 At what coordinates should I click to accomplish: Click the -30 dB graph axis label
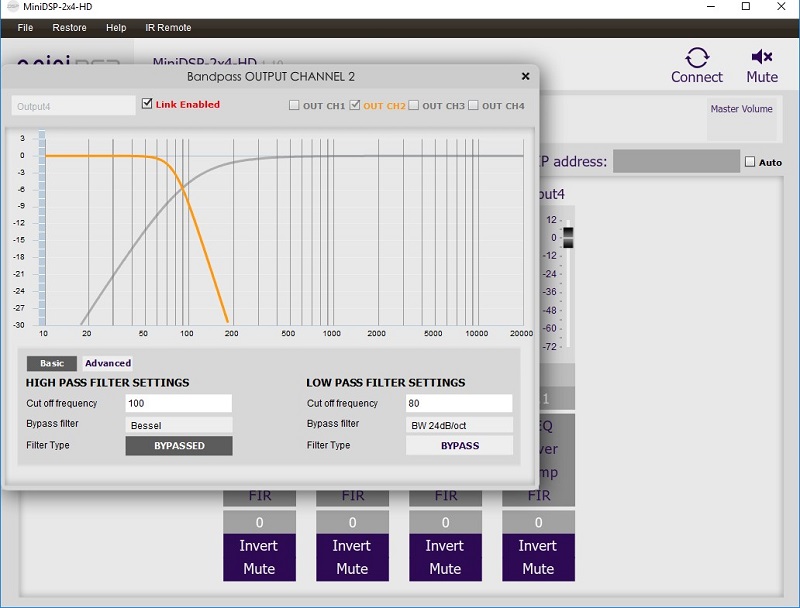click(19, 325)
